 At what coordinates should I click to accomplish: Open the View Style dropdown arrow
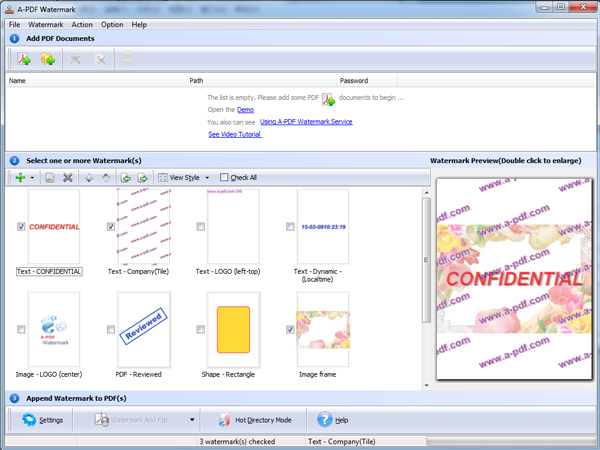[207, 178]
